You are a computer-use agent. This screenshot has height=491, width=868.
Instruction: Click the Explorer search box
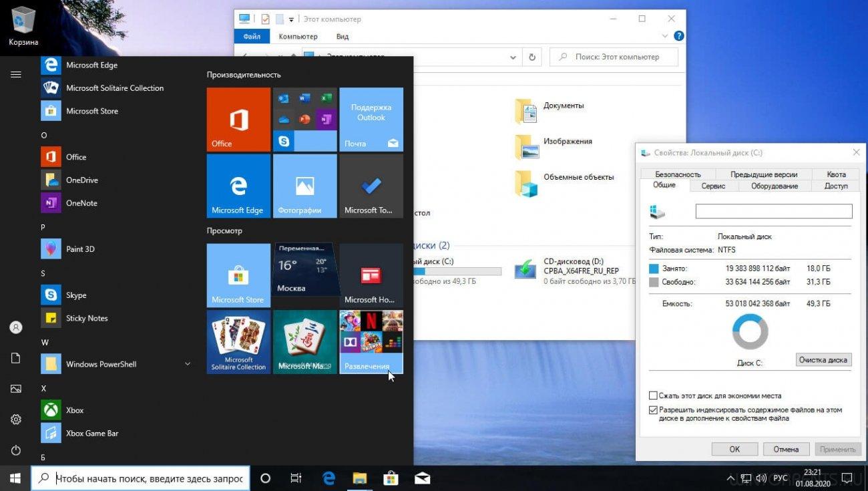click(614, 57)
